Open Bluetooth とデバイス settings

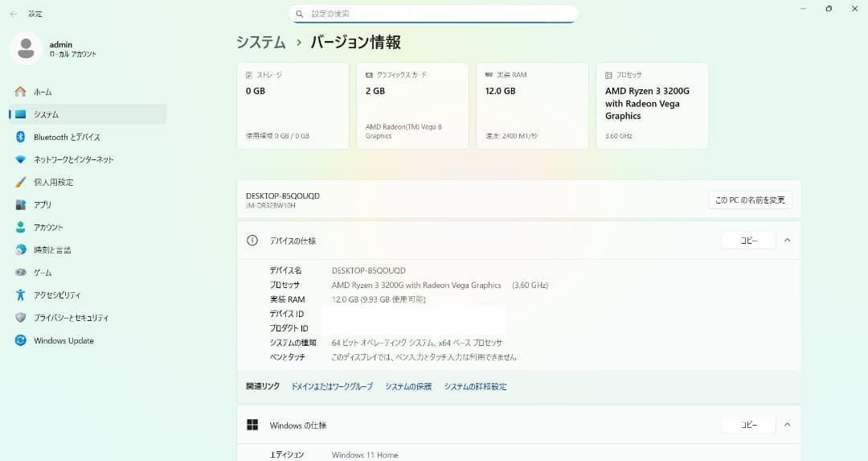click(88, 137)
